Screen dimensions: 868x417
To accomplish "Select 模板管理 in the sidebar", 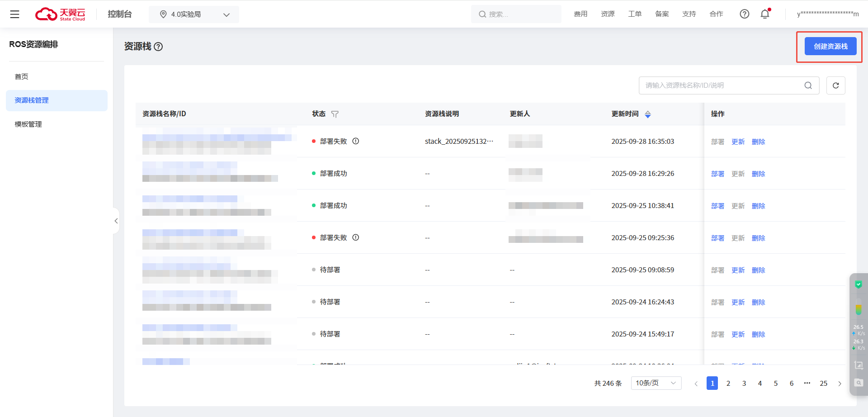I will coord(28,124).
